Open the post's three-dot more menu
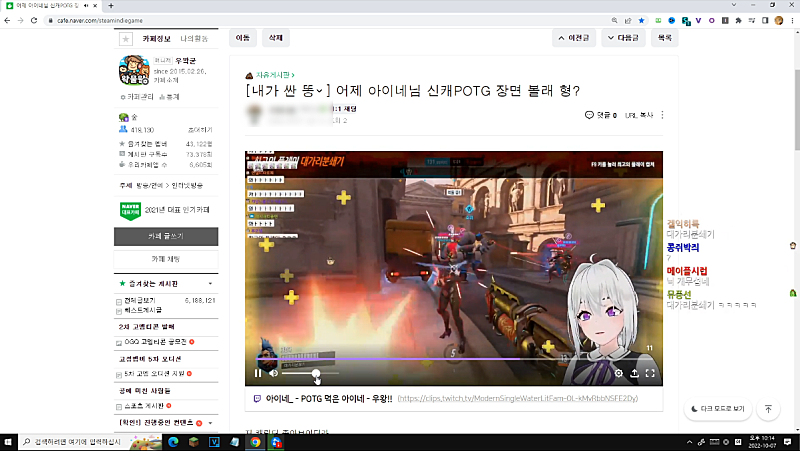The image size is (800, 451). tap(662, 115)
